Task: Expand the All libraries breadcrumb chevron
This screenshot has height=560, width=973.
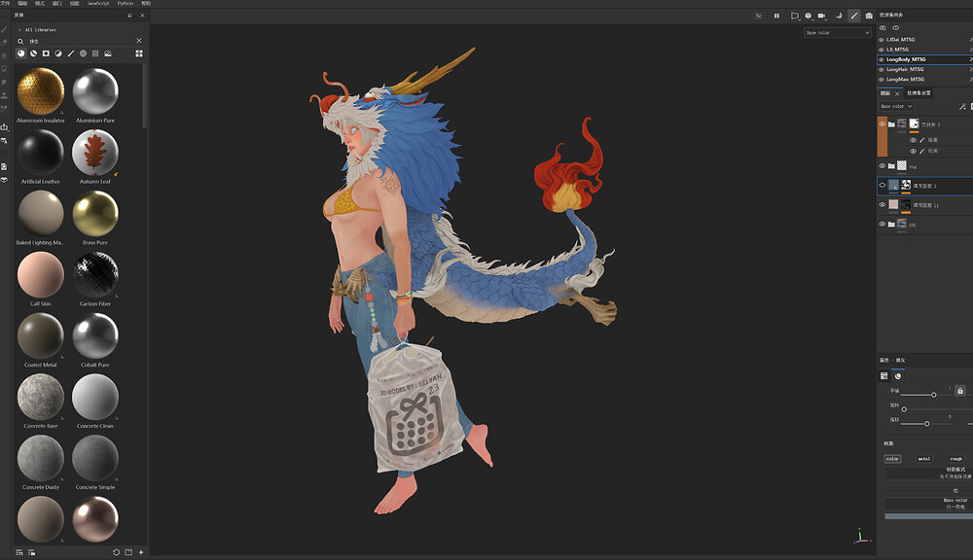Action: (19, 30)
